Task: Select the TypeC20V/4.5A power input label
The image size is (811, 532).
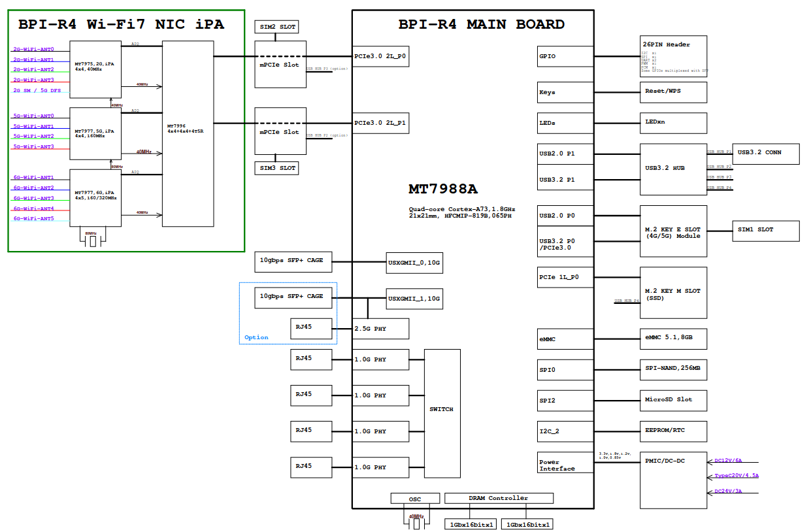Action: click(737, 476)
